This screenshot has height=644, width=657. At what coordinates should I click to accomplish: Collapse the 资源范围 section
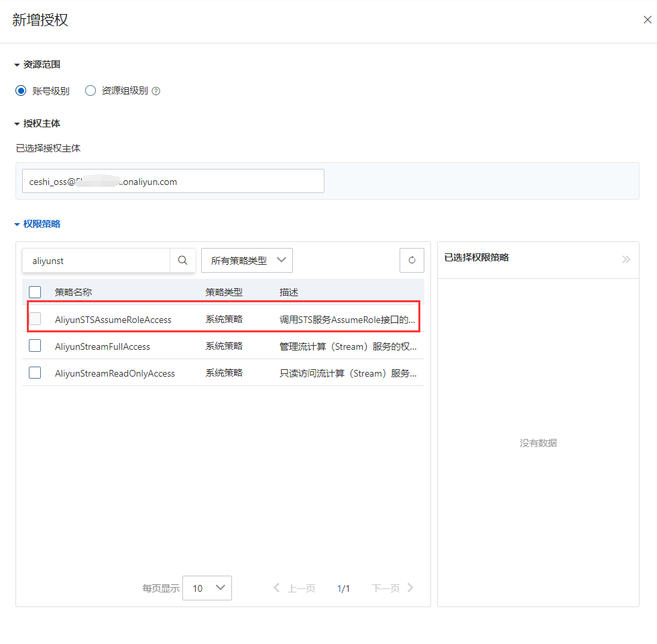coord(38,64)
